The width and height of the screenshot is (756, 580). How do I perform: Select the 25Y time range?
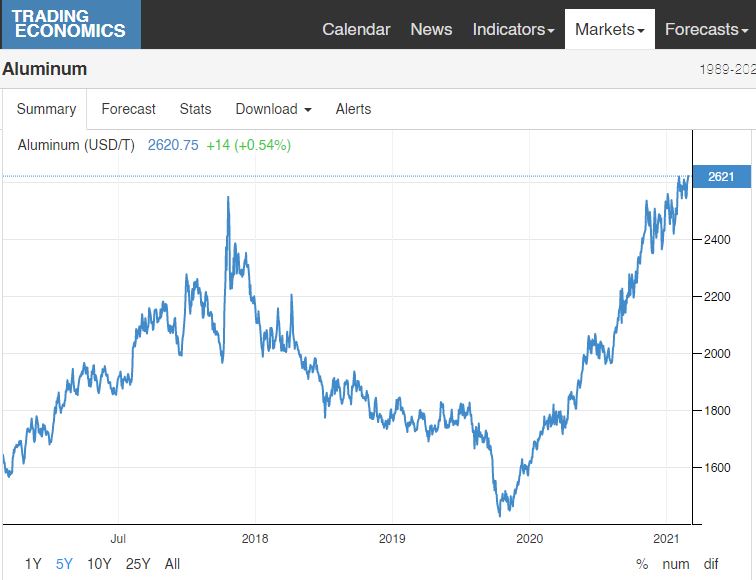click(138, 564)
